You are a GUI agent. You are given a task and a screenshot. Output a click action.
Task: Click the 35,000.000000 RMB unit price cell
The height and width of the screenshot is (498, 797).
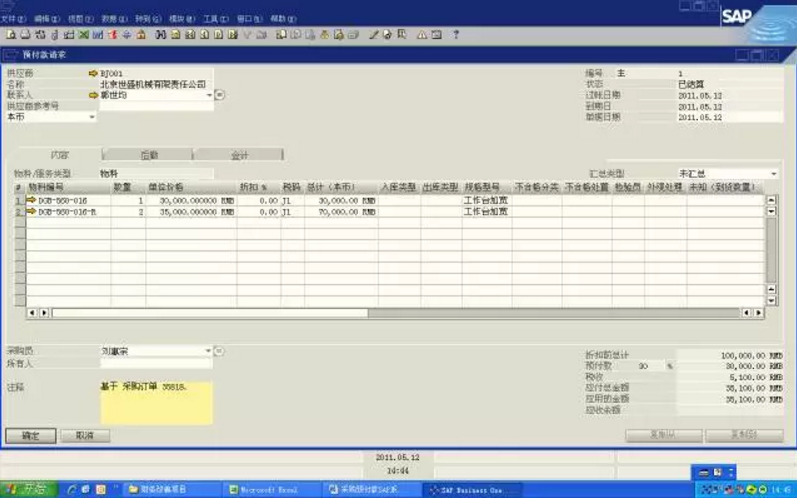191,212
